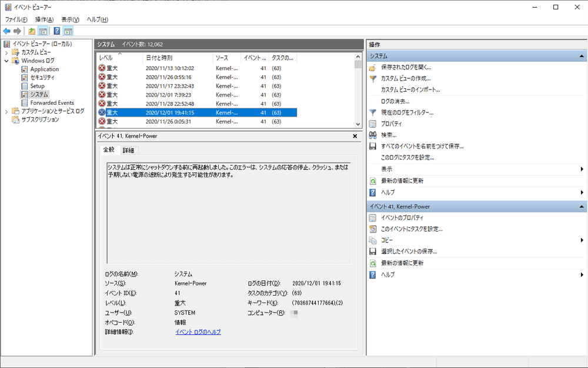Screen dimensions: 588x368
Task: Select event row dated 2020/11/17 23:32:43
Action: pos(196,86)
